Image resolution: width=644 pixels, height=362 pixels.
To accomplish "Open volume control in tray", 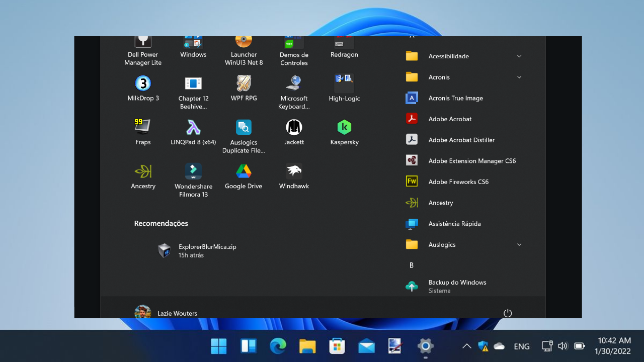I will [563, 346].
